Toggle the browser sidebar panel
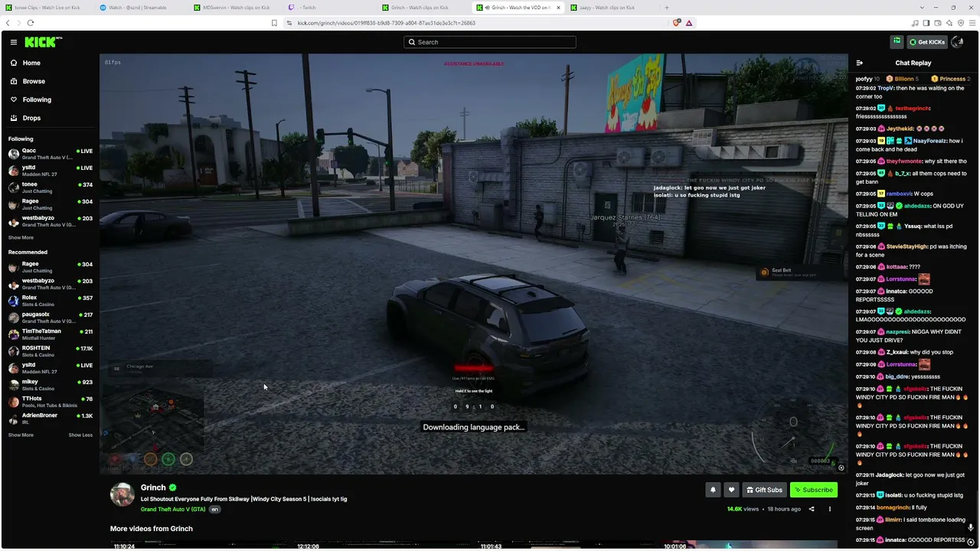This screenshot has height=551, width=980. coord(926,23)
